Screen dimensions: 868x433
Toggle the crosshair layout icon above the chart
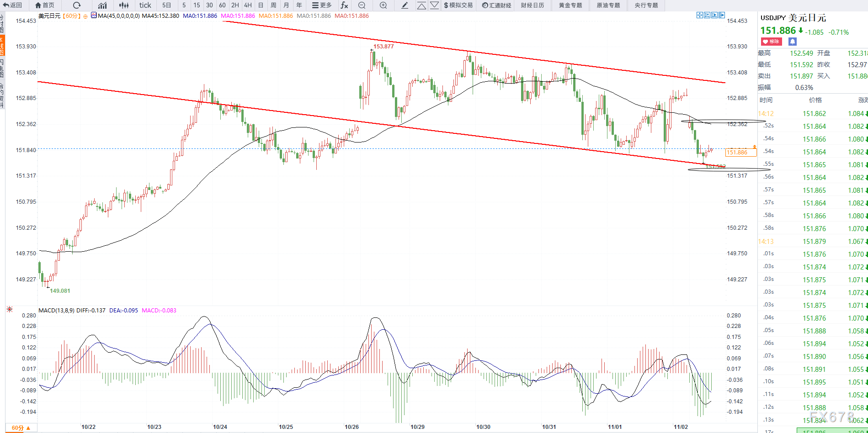click(x=699, y=15)
